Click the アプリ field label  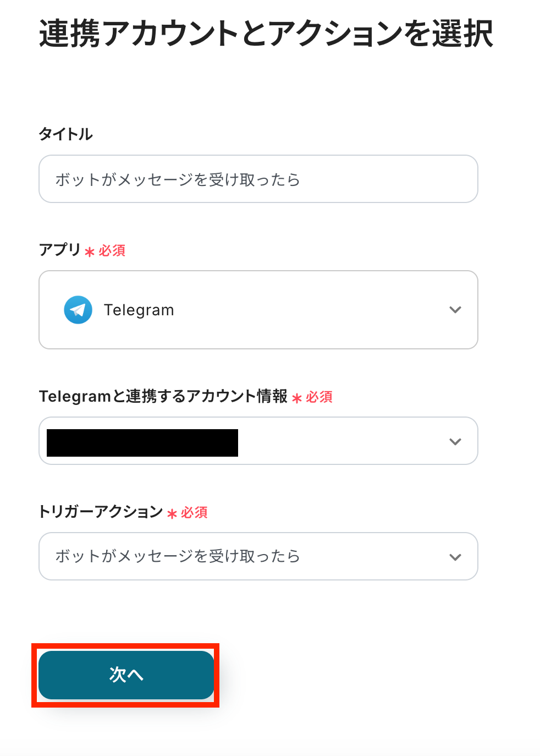point(60,250)
